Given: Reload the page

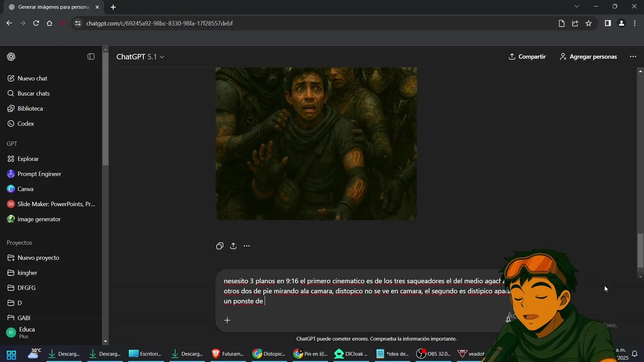Looking at the screenshot, I should [36, 23].
